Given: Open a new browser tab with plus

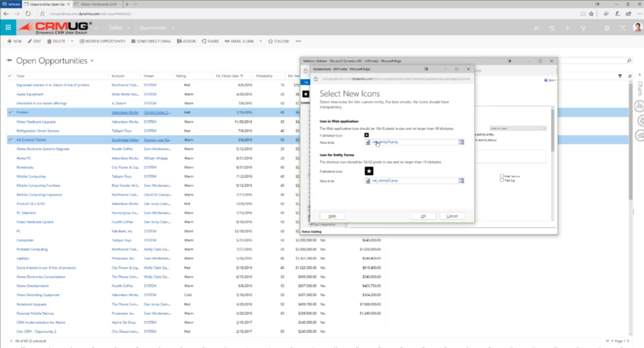Looking at the screenshot, I should click(127, 4).
